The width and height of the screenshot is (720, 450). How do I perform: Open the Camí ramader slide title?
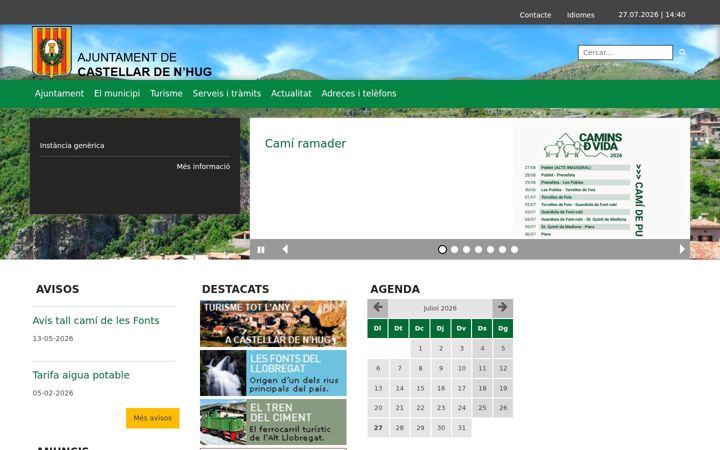(x=305, y=143)
